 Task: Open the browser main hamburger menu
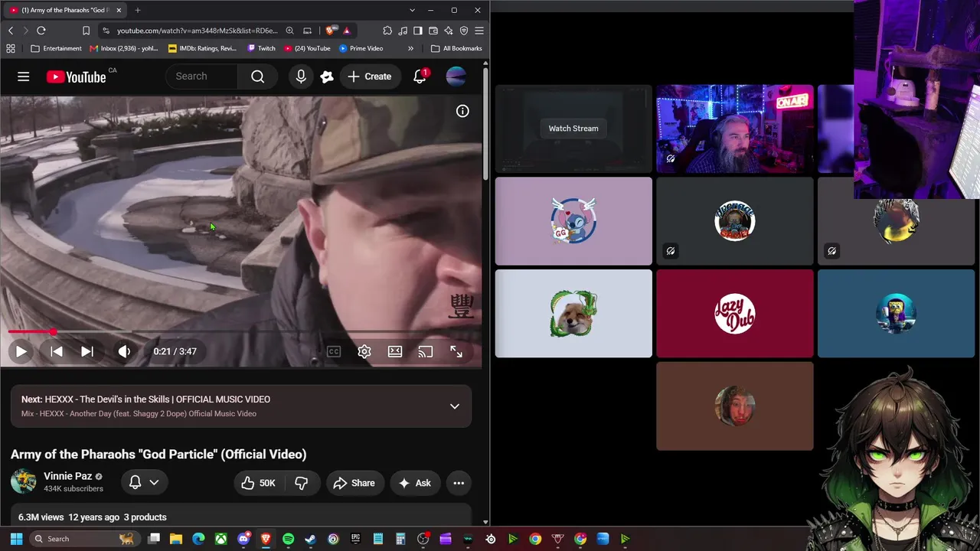point(479,31)
